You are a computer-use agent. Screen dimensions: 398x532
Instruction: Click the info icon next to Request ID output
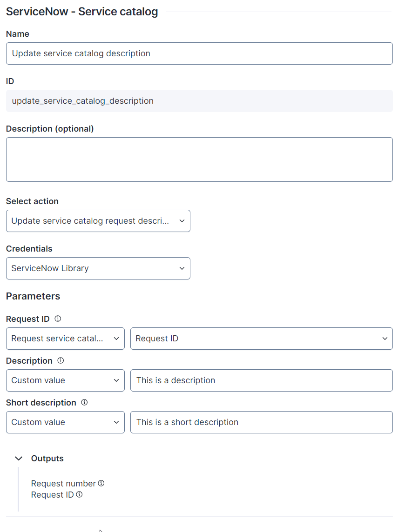click(x=79, y=494)
